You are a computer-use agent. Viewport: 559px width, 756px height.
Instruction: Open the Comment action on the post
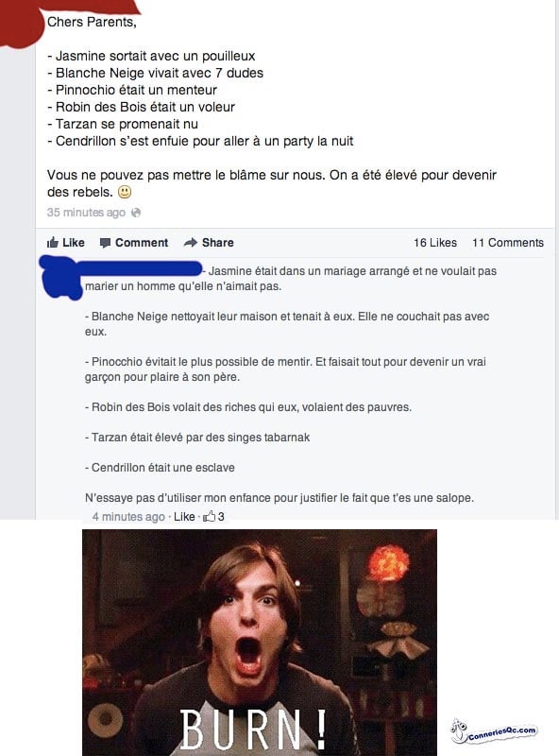(x=142, y=243)
